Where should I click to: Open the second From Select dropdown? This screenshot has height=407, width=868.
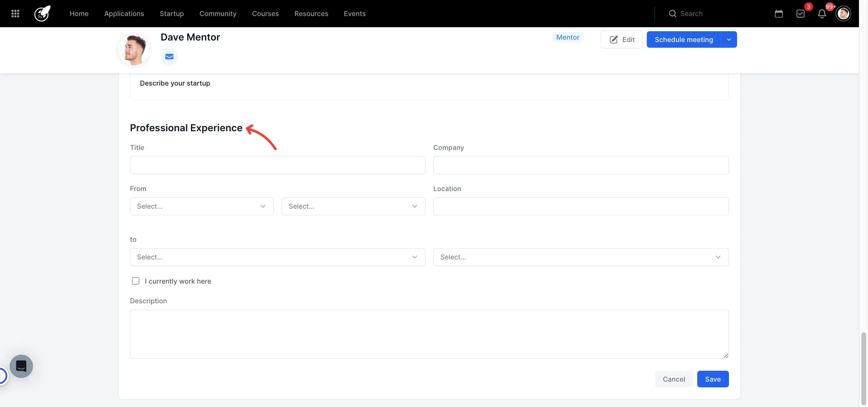click(353, 206)
